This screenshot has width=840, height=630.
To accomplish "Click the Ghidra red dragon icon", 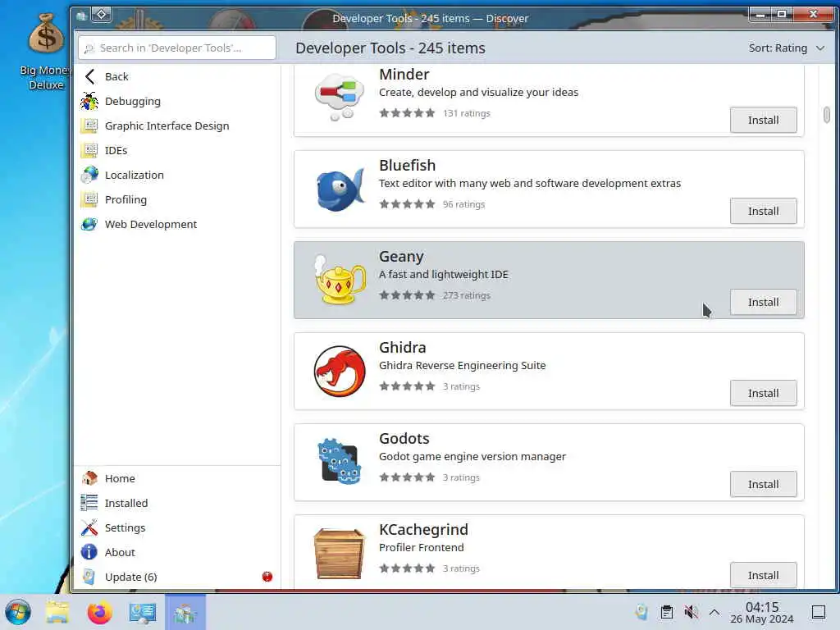I will [x=339, y=372].
